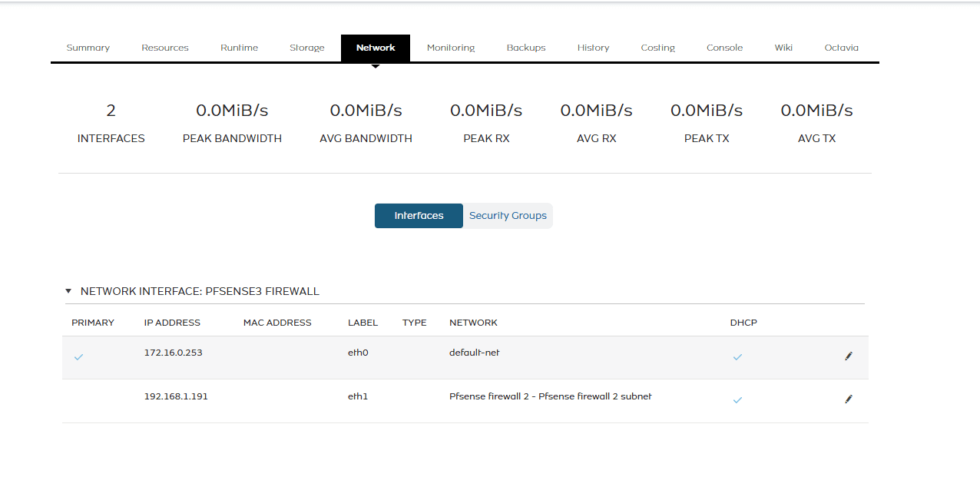The height and width of the screenshot is (487, 980).
Task: Click the MAC ADDRESS column header
Action: (277, 323)
